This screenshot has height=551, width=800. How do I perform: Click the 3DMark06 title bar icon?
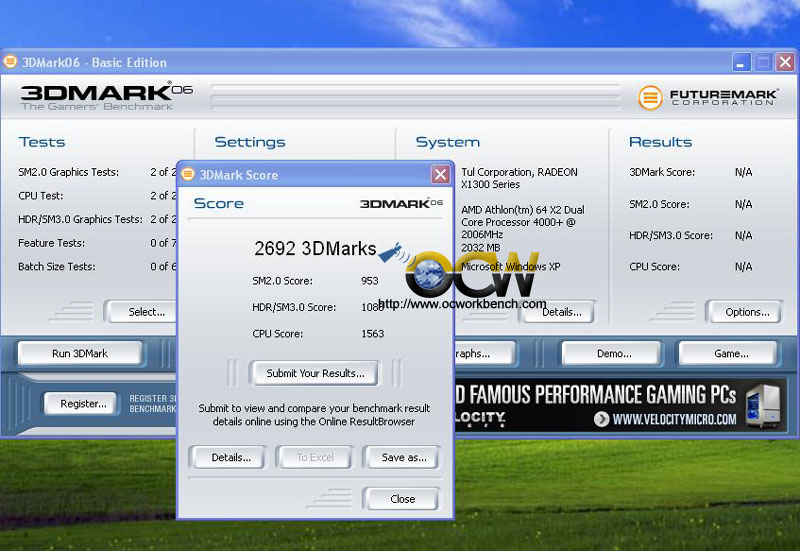coord(10,62)
